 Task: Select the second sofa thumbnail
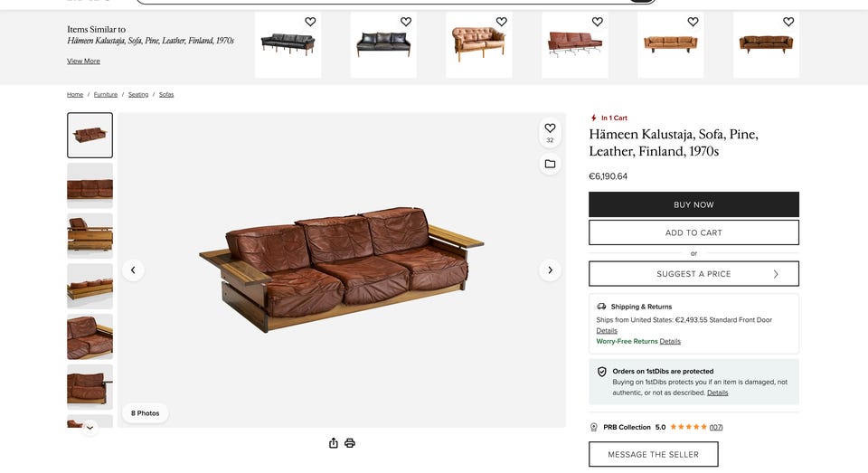[90, 185]
